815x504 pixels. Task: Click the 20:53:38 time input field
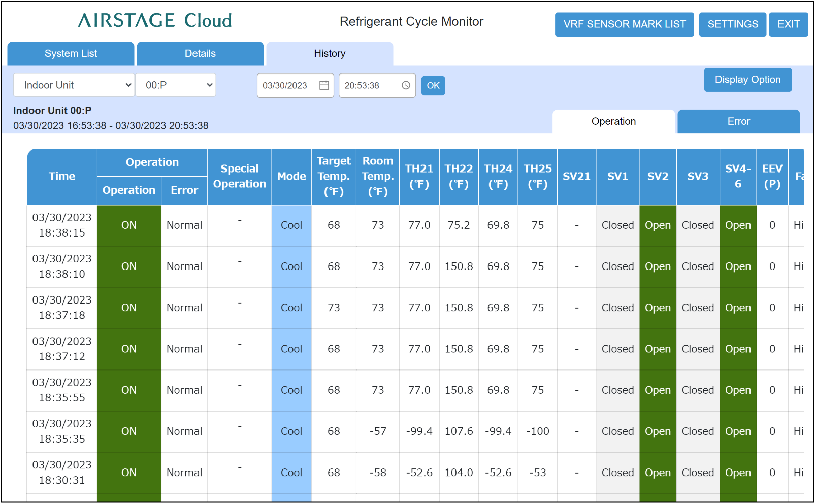pos(363,85)
